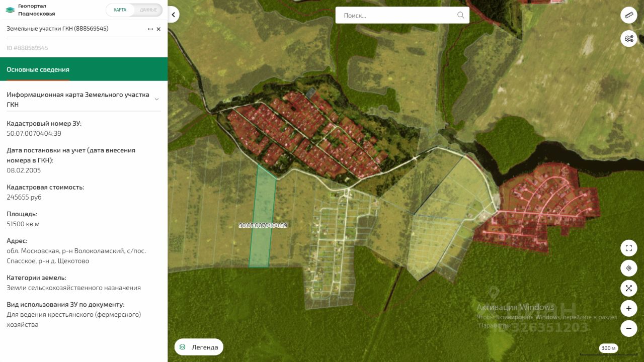This screenshot has width=644, height=362.
Task: Zoom out with the minus button
Action: pos(628,328)
